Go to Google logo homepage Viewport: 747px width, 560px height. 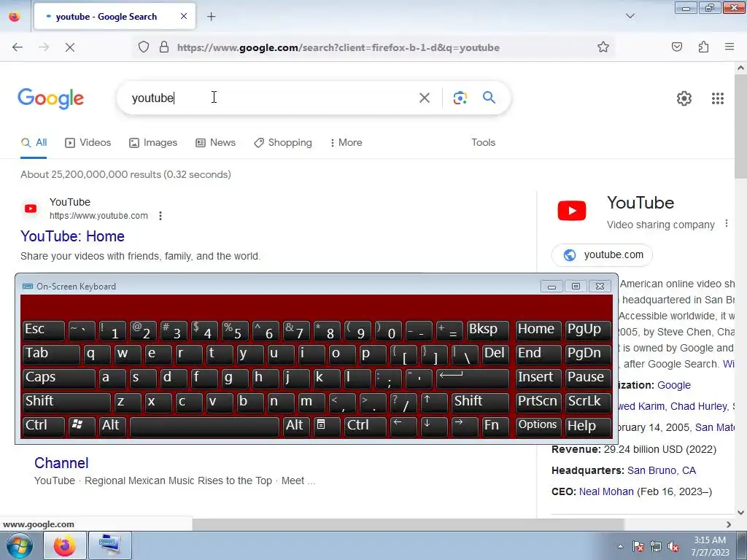tap(50, 98)
